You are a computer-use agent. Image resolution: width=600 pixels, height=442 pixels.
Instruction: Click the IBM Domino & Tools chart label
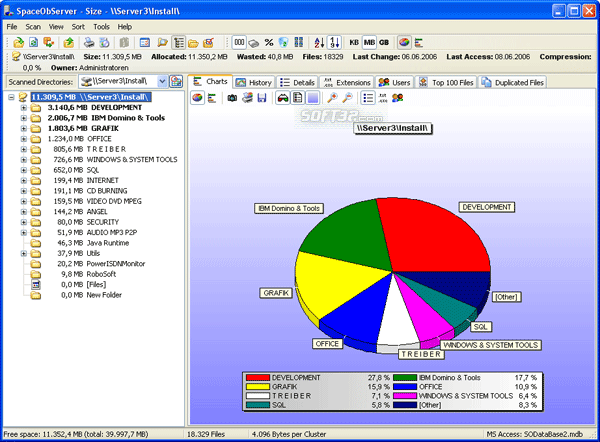pyautogui.click(x=289, y=209)
